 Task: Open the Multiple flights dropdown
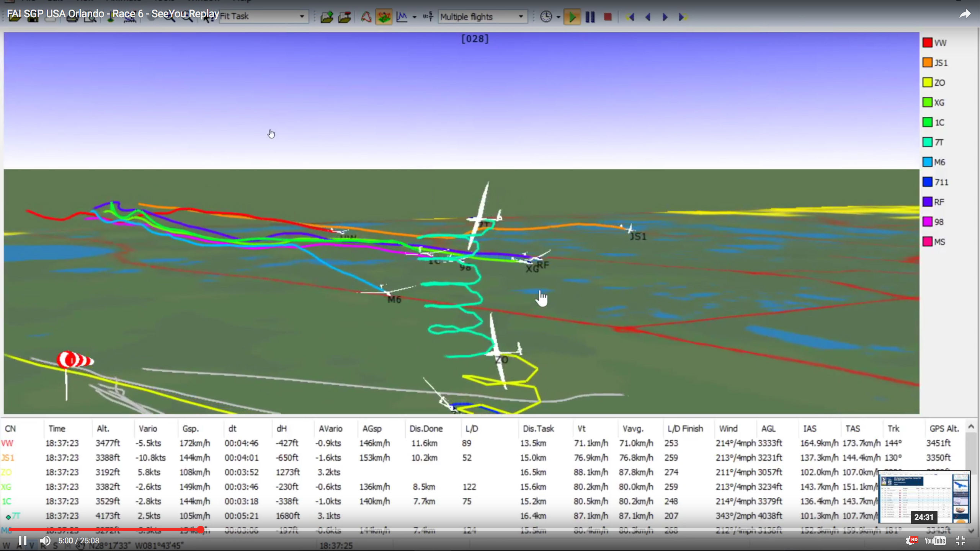pos(520,16)
